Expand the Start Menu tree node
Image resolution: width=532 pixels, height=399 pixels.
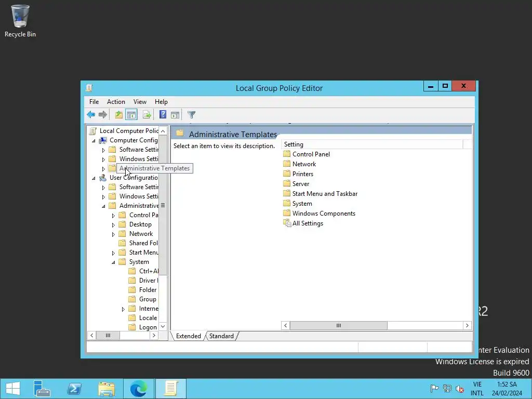pyautogui.click(x=113, y=253)
